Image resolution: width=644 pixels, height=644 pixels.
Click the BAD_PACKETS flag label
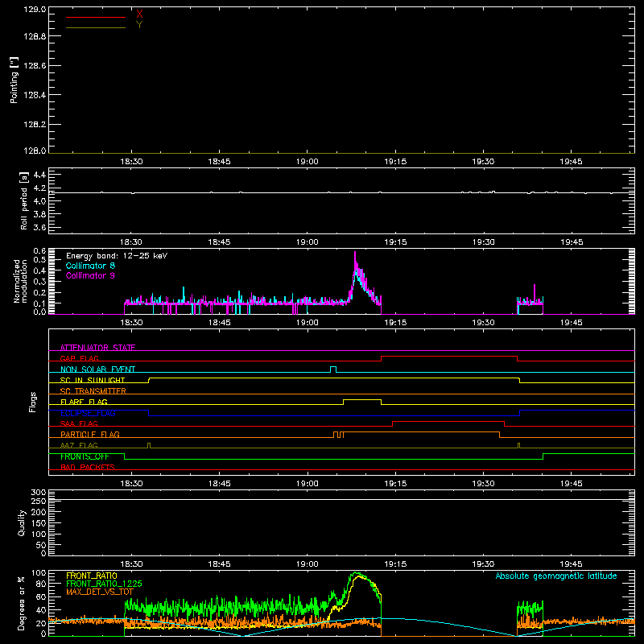(x=88, y=467)
